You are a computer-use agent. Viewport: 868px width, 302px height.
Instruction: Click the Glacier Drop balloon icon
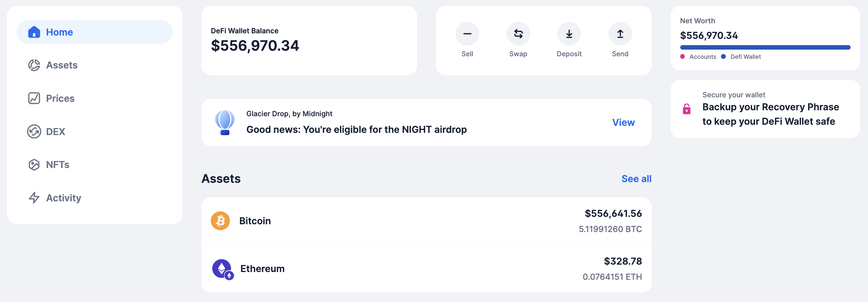[x=225, y=123]
